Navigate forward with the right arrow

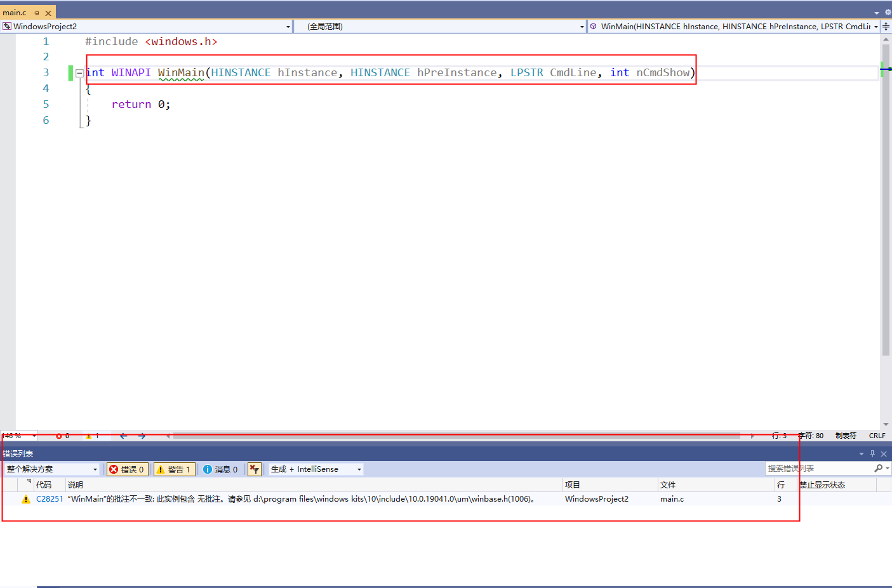click(x=142, y=436)
